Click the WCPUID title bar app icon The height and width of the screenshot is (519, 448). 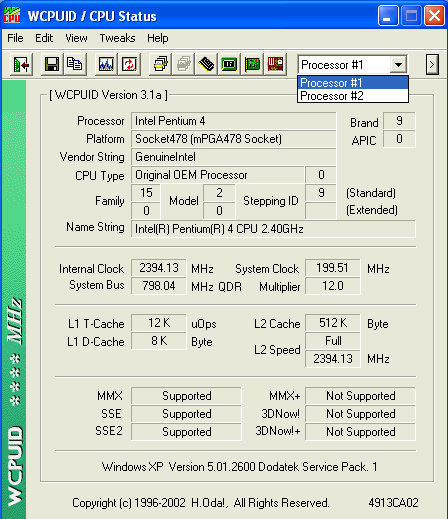[12, 15]
